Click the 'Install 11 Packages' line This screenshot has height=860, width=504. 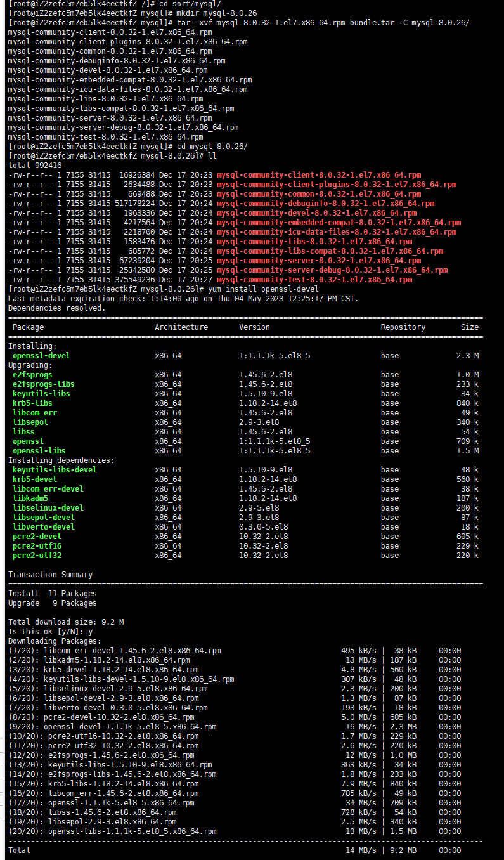[x=53, y=594]
